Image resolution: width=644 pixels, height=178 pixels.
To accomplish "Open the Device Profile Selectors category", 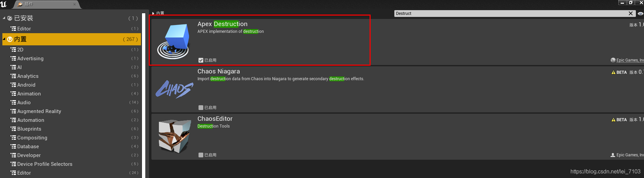I will 71,164.
